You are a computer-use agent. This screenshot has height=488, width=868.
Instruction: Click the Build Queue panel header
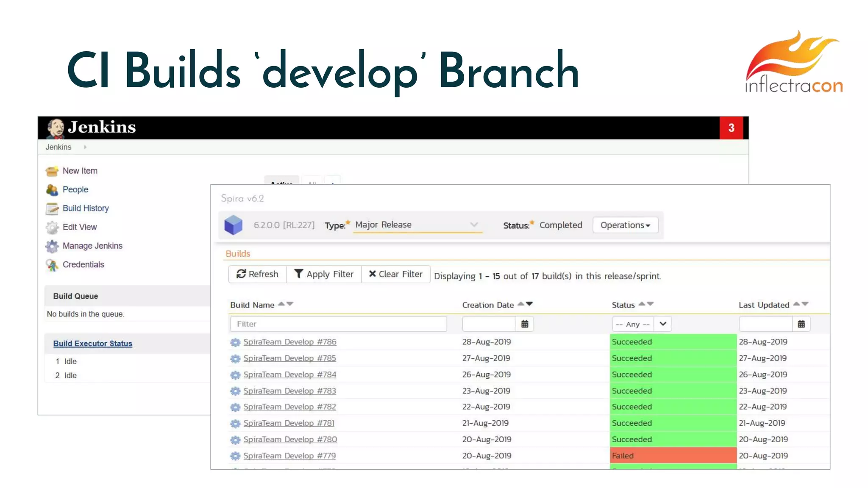[127, 296]
